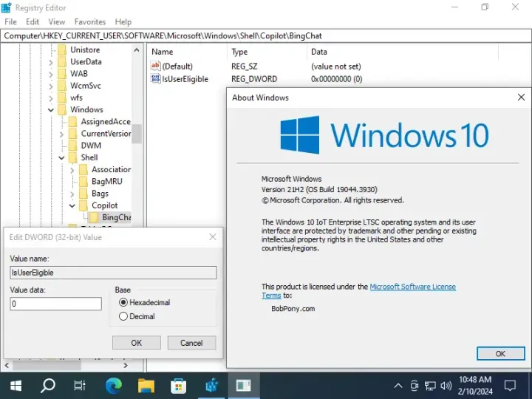Select the Hexadecimal base option
The width and height of the screenshot is (532, 399).
pyautogui.click(x=123, y=302)
